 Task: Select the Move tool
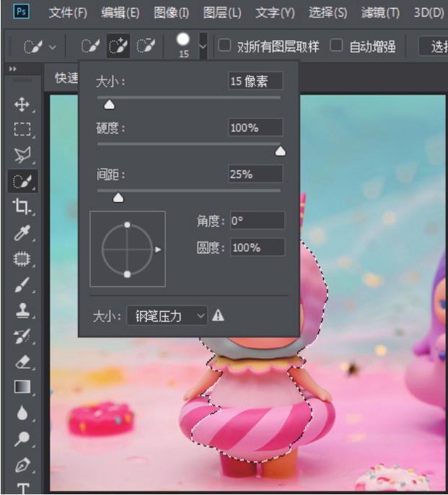click(22, 104)
